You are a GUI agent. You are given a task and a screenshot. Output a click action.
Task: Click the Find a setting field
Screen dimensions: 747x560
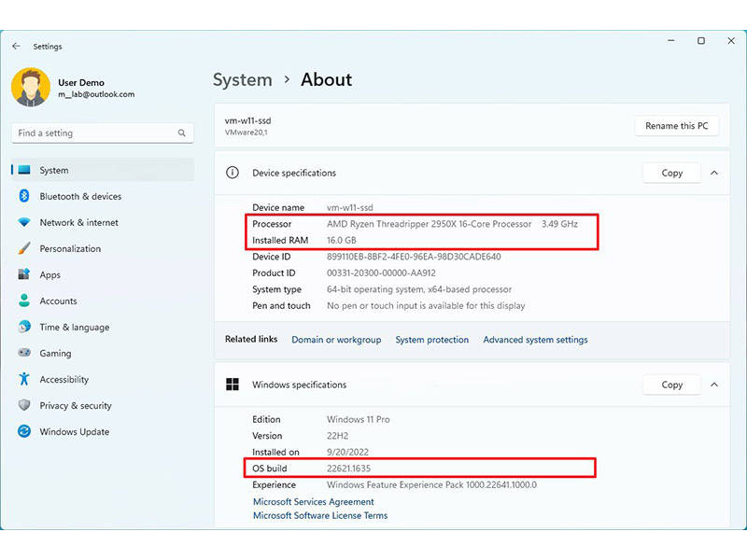click(103, 133)
